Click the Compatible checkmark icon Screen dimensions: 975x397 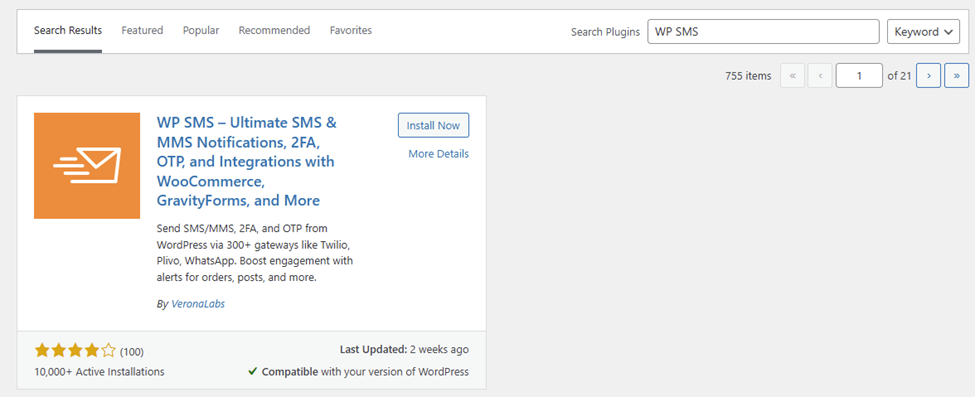[x=252, y=371]
